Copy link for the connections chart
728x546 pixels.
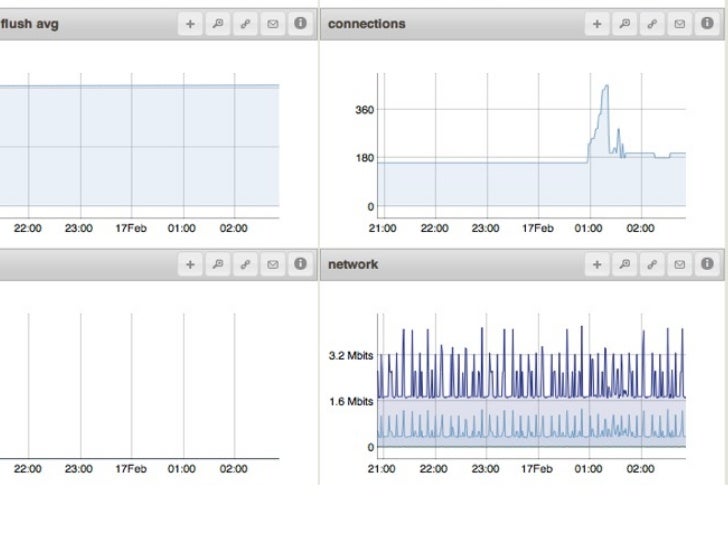coord(652,24)
